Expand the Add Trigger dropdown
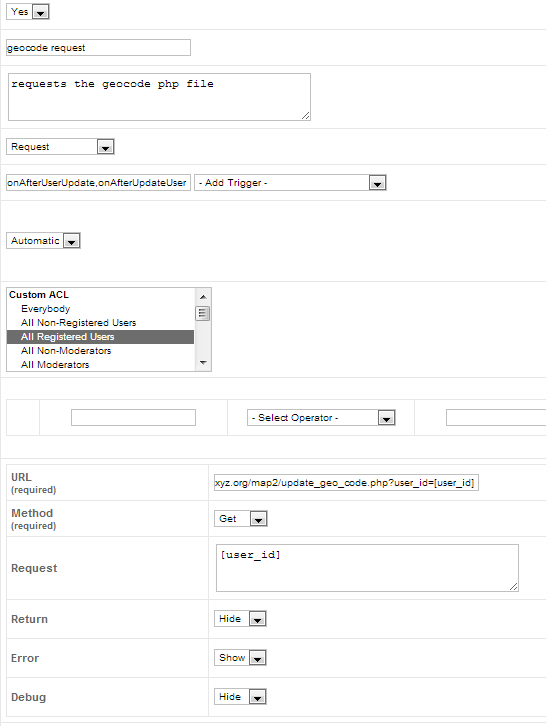This screenshot has width=546, height=726. [290, 182]
